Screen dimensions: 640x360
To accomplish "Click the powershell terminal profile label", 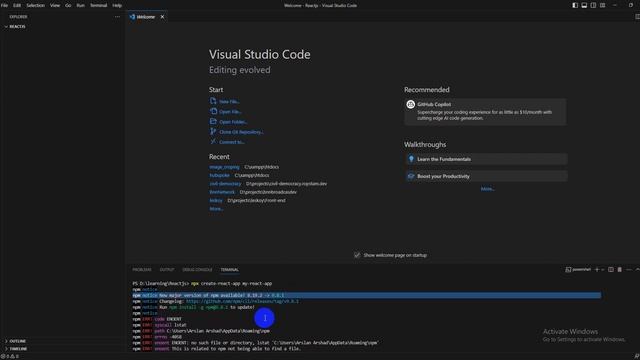I will [578, 269].
